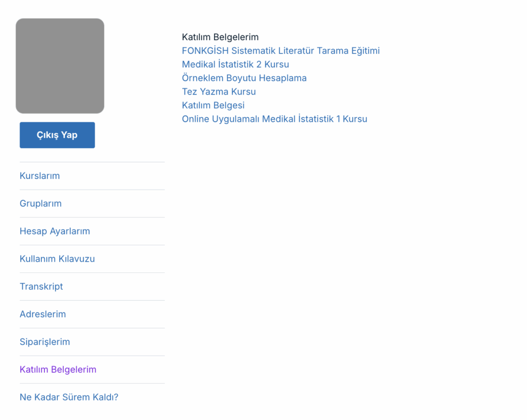Click the Katılım Belgesi link
The image size is (527, 420).
pyautogui.click(x=213, y=105)
